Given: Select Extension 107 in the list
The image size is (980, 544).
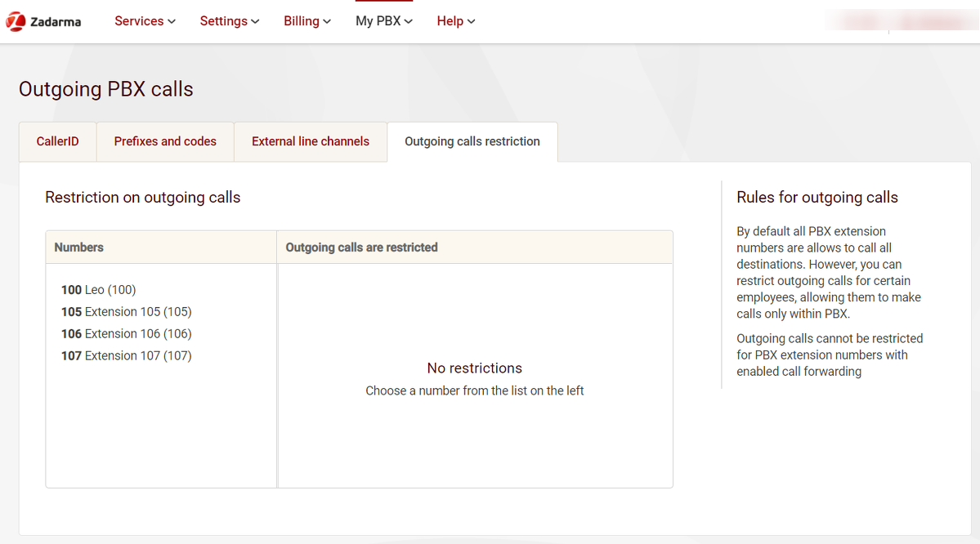Looking at the screenshot, I should [x=126, y=356].
